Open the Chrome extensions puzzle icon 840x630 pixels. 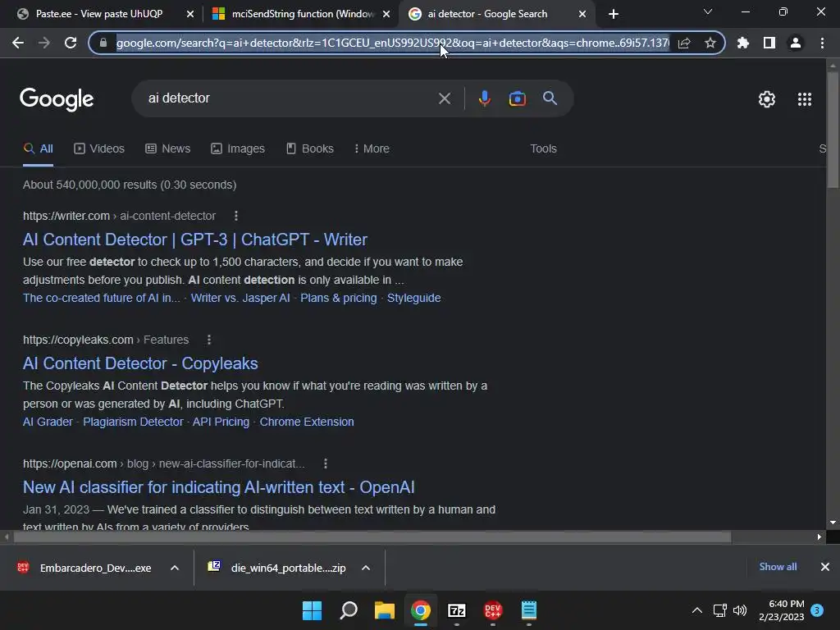742,43
